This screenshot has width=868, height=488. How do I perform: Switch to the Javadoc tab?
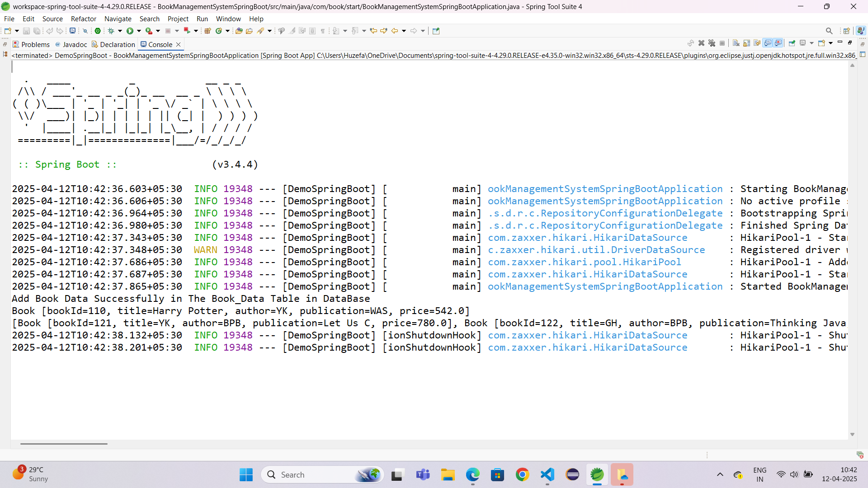pyautogui.click(x=71, y=44)
